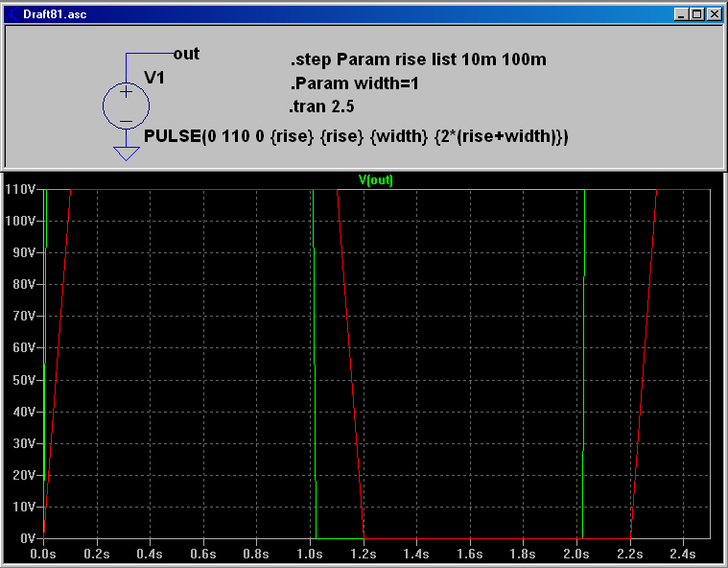Click the PULSE source value text
Image resolution: width=728 pixels, height=568 pixels.
tap(356, 136)
